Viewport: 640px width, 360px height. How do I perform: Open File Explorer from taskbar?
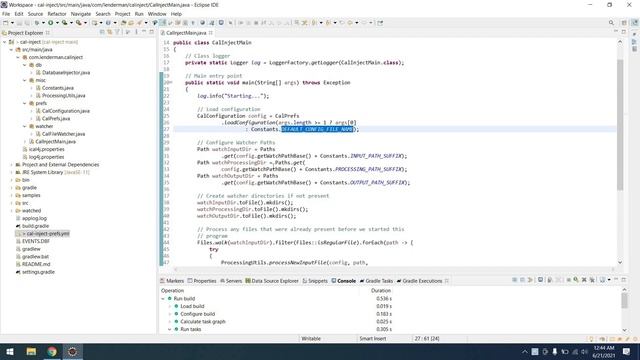click(31, 351)
